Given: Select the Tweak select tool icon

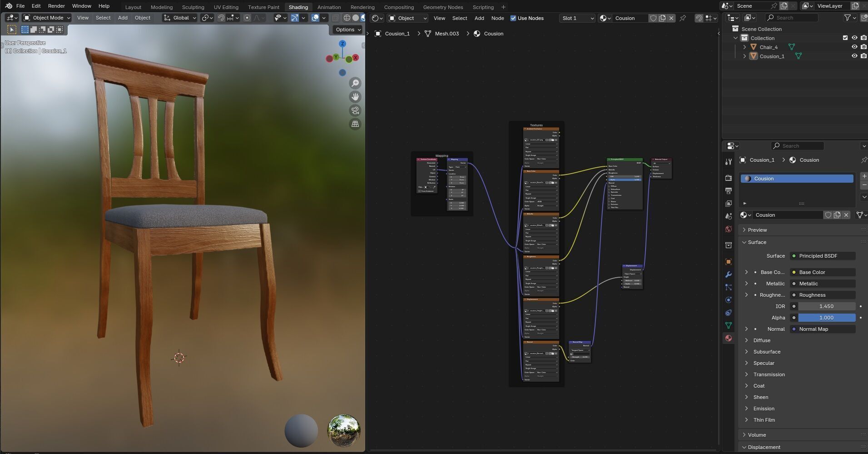Looking at the screenshot, I should 12,30.
